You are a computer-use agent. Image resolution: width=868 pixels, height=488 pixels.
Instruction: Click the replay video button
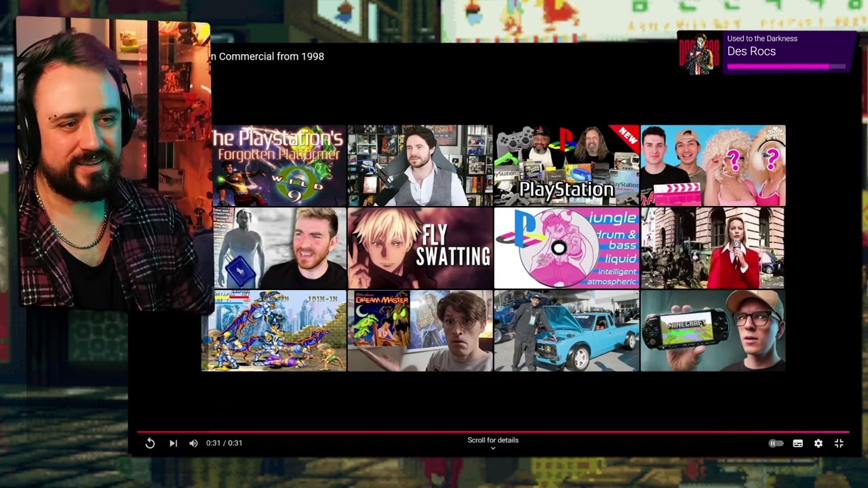pos(150,443)
